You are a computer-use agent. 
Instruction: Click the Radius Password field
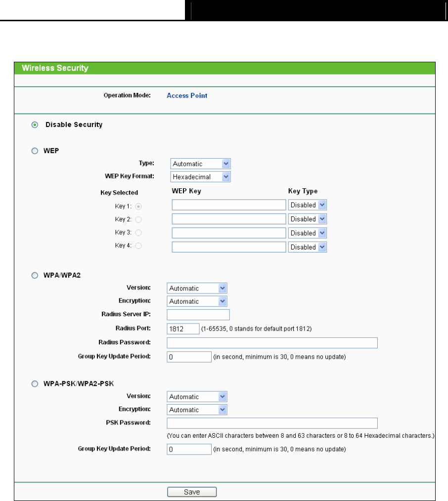click(272, 343)
